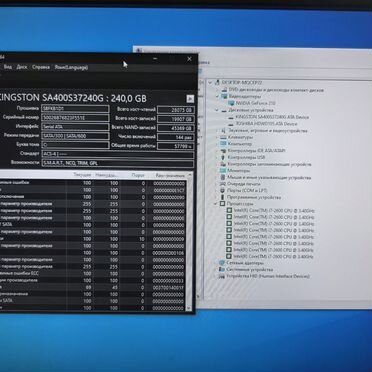
Task: Click the Сетевые адаптеры network icon
Action: tap(222, 263)
